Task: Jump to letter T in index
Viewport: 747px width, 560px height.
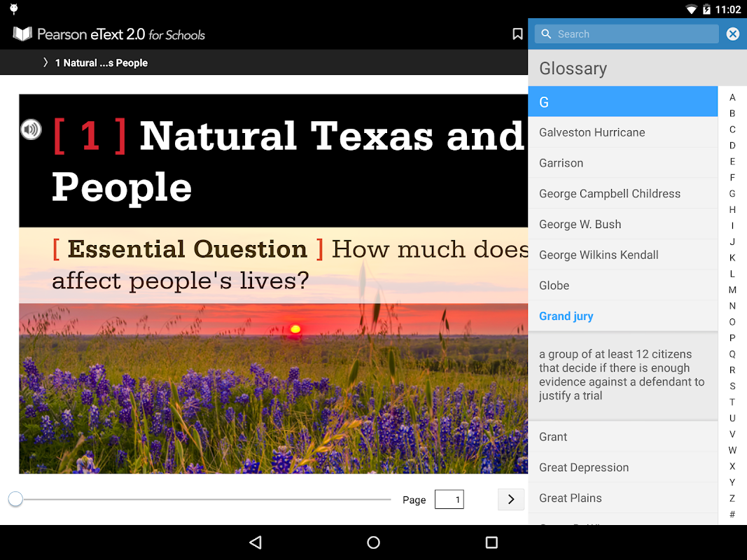Action: click(732, 402)
